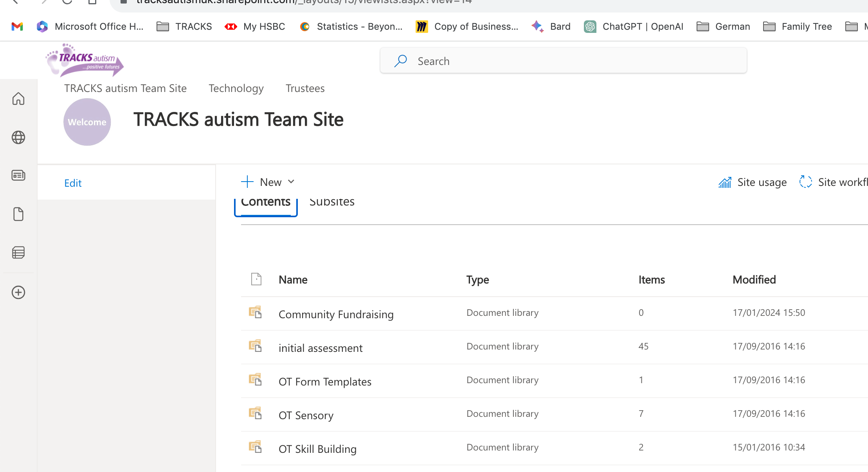Open the ChatGPT | OpenAI bookmark
Viewport: 868px width, 472px height.
(634, 26)
